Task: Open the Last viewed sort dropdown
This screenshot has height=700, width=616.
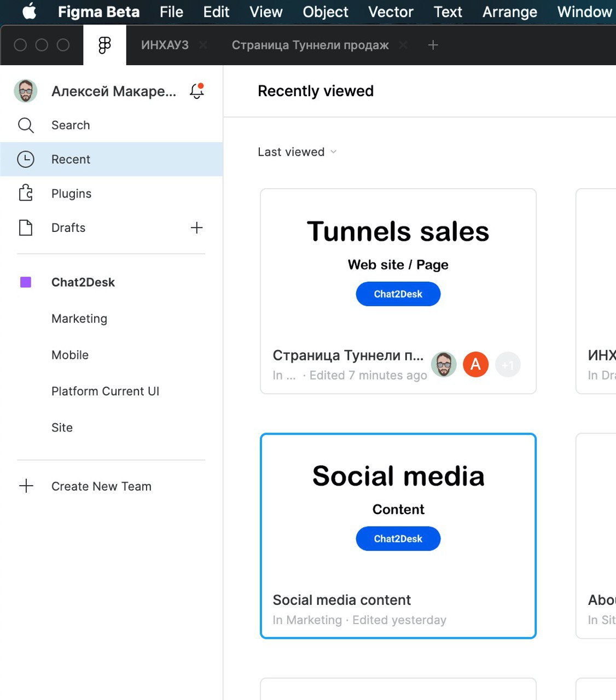Action: (x=297, y=152)
